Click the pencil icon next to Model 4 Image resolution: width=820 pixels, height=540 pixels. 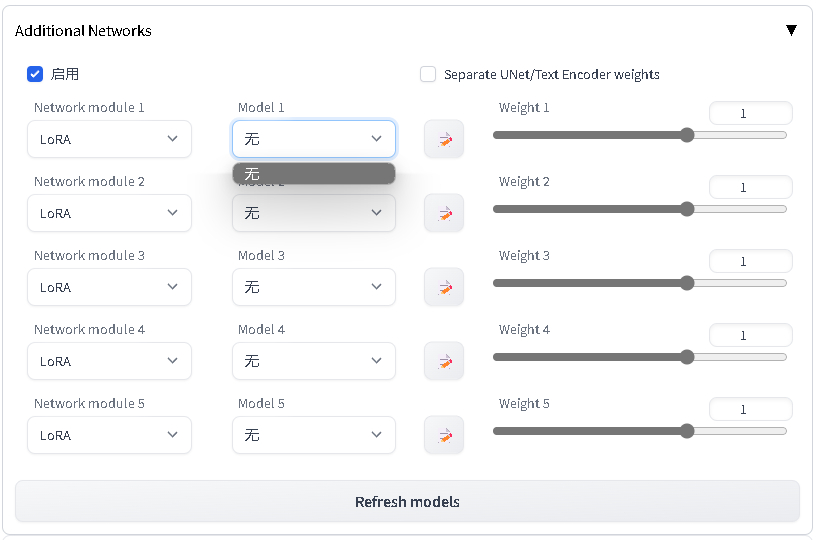pos(444,361)
